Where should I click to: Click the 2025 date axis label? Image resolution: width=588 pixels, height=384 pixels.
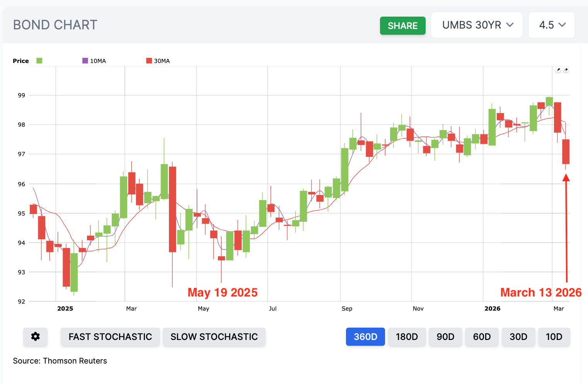pos(65,309)
